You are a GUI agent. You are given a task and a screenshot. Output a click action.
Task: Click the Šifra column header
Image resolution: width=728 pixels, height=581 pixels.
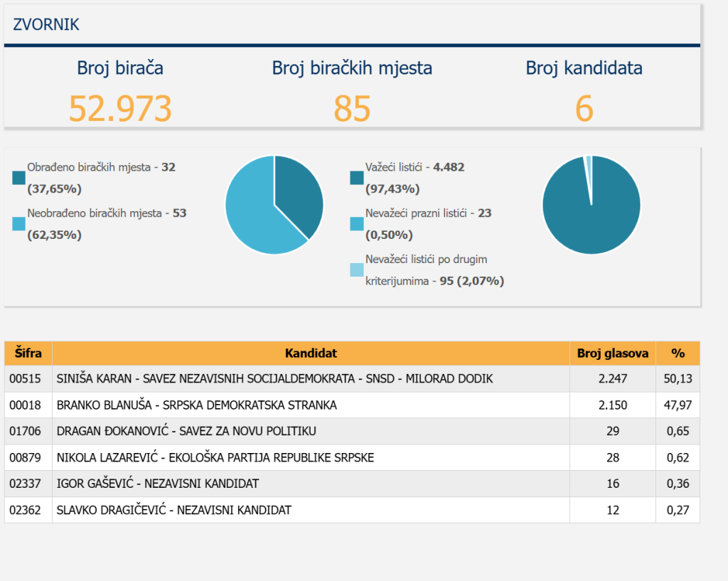coord(28,353)
